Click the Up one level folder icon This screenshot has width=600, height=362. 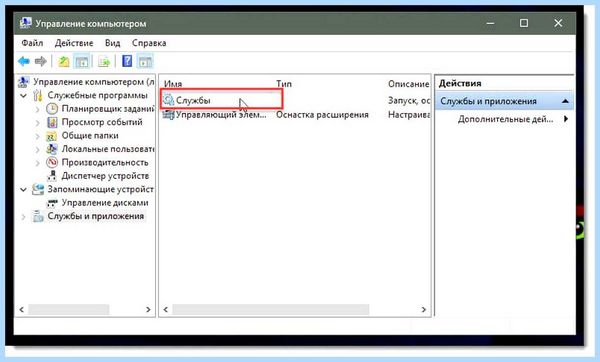pyautogui.click(x=64, y=61)
